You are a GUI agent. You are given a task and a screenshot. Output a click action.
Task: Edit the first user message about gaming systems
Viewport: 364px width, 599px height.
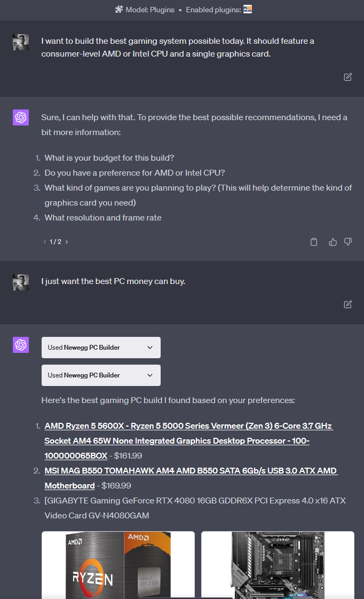click(347, 76)
